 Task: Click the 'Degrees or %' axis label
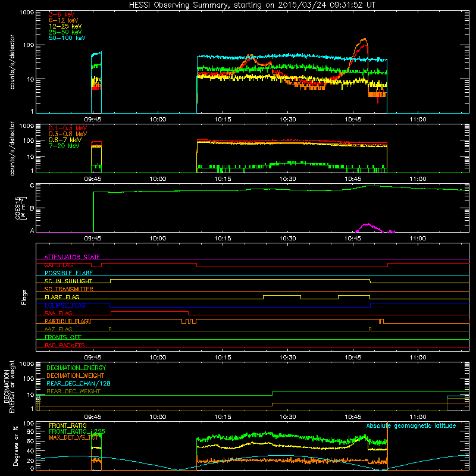15,446
